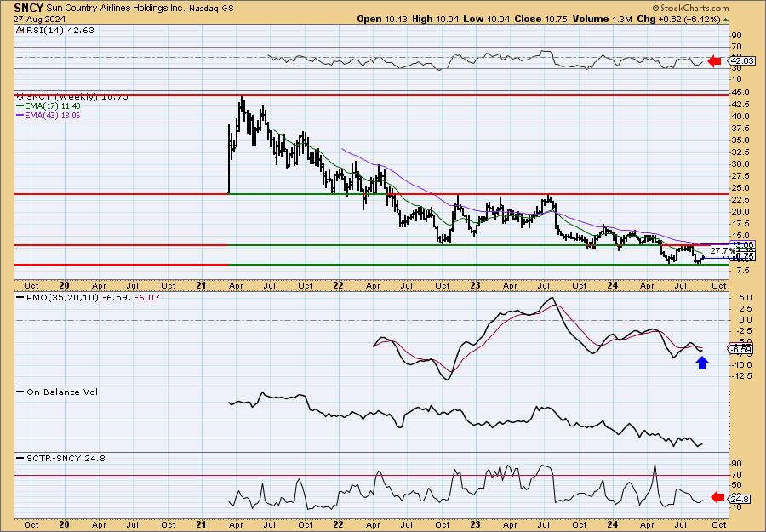Click the SNCY (Weekly) price legend
The height and width of the screenshot is (532, 766).
pos(72,97)
